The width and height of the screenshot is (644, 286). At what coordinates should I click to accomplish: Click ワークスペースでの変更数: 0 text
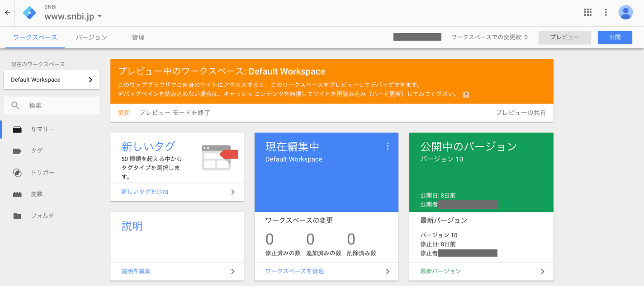pyautogui.click(x=489, y=38)
